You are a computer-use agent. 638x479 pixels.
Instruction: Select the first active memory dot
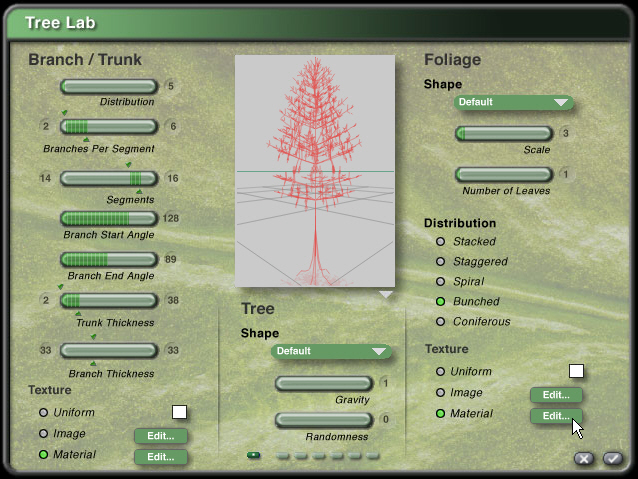[x=253, y=455]
